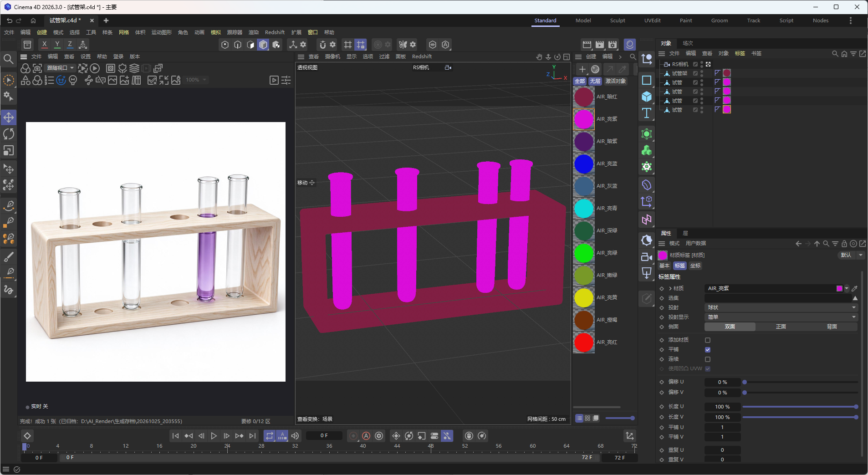Click the play forward button
Viewport: 868px width, 475px height.
214,436
